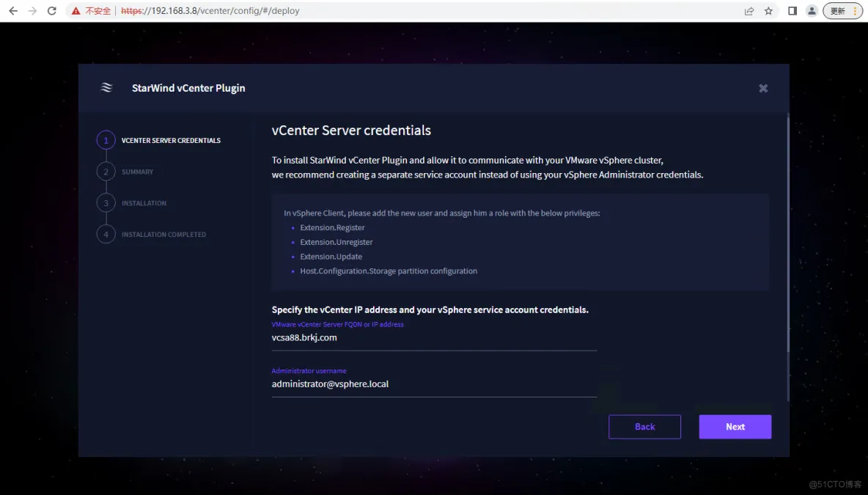Viewport: 868px width, 495px height.
Task: Click the browser forward arrow
Action: point(32,10)
